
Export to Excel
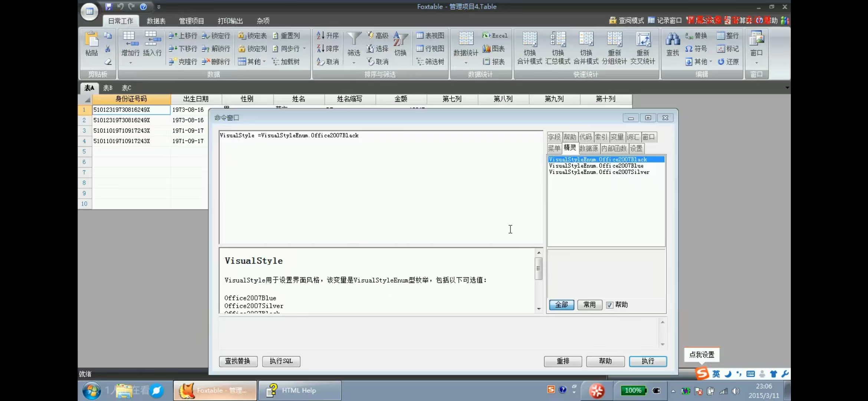(x=495, y=36)
